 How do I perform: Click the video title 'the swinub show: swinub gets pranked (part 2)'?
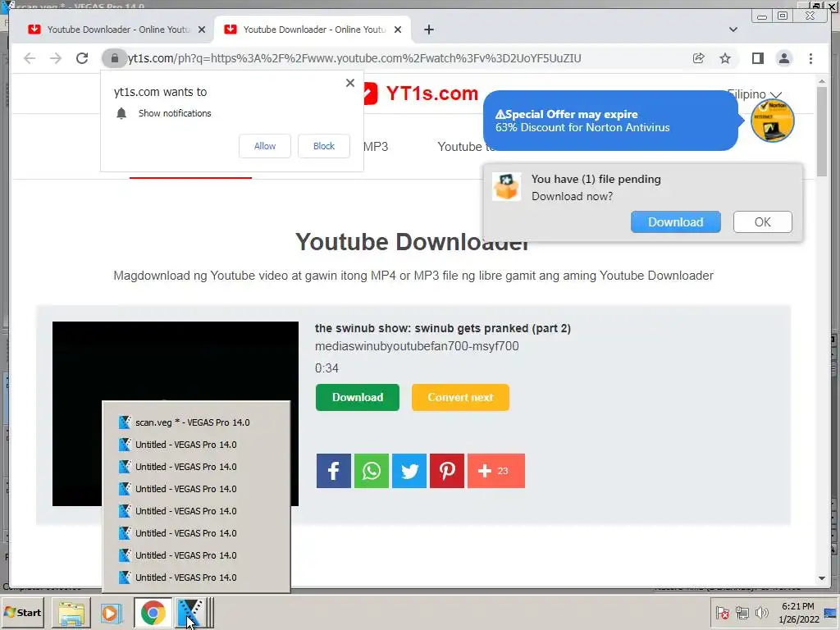coord(442,328)
